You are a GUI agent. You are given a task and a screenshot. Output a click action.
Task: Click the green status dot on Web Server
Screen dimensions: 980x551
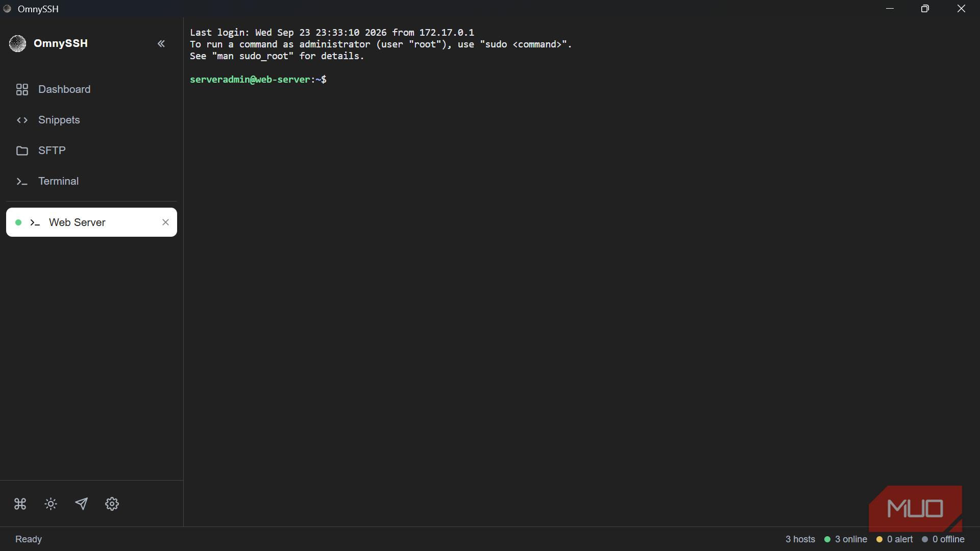coord(18,222)
